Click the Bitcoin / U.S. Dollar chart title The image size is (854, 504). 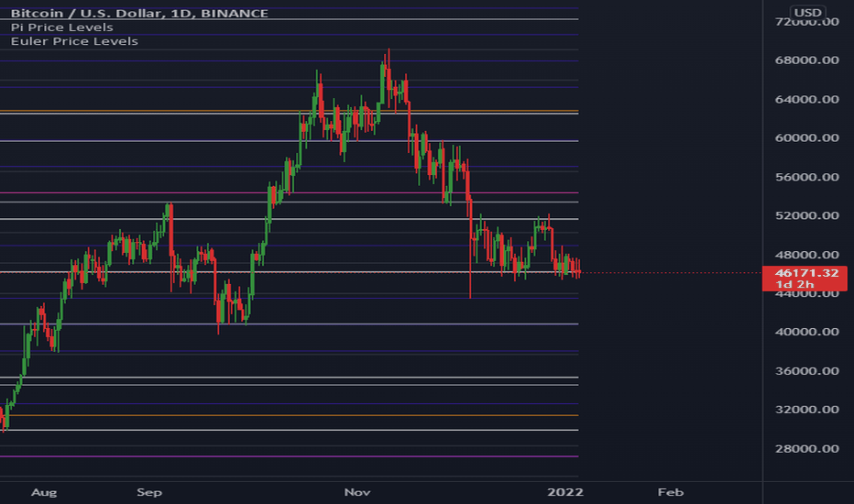[x=139, y=13]
